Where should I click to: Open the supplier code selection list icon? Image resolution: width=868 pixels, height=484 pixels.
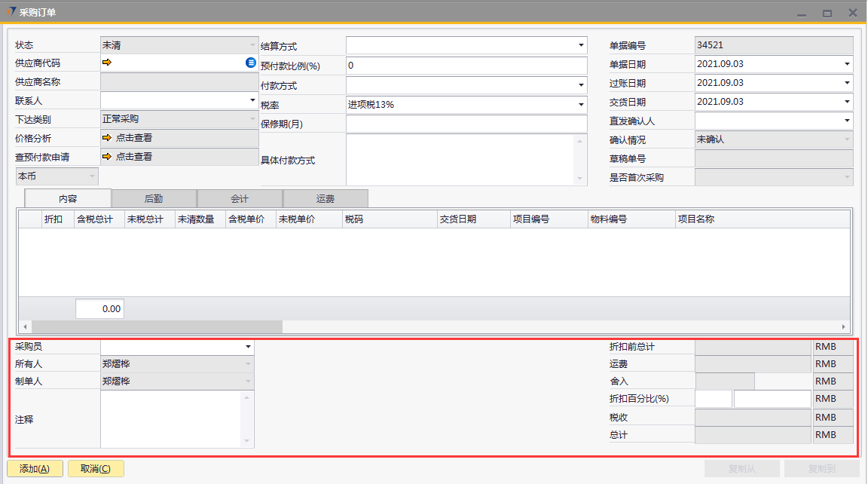point(251,63)
